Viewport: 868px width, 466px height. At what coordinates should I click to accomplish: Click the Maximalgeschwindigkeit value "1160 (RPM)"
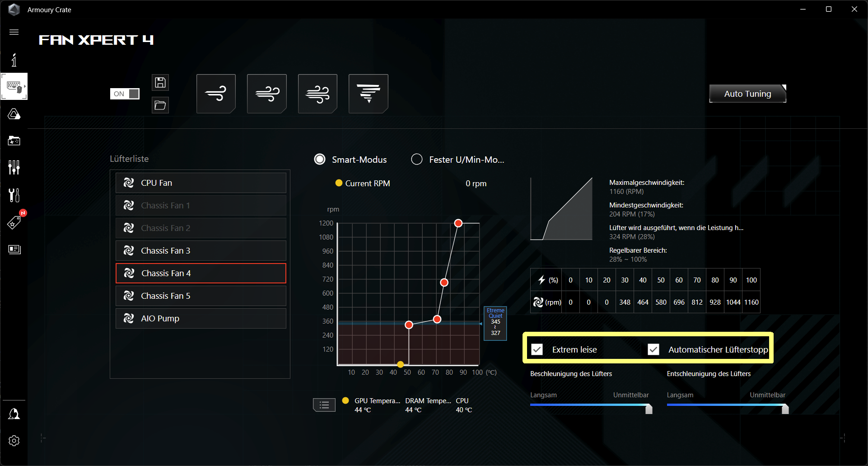tap(626, 192)
